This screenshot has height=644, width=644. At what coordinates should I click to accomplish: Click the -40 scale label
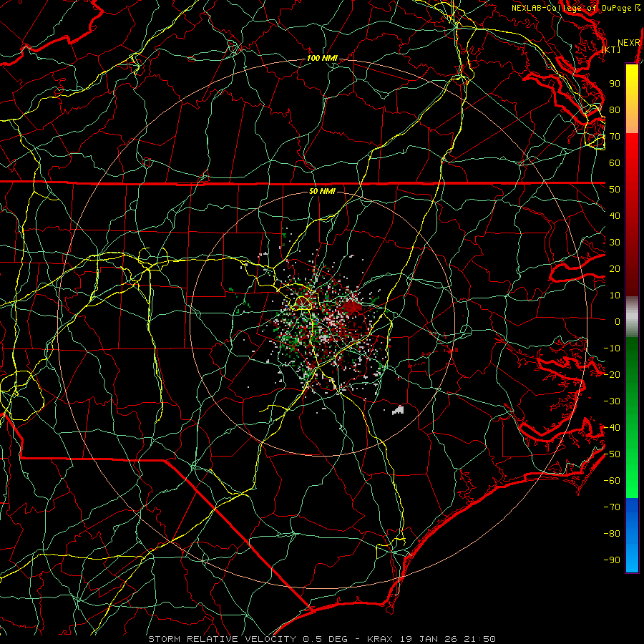click(x=612, y=428)
